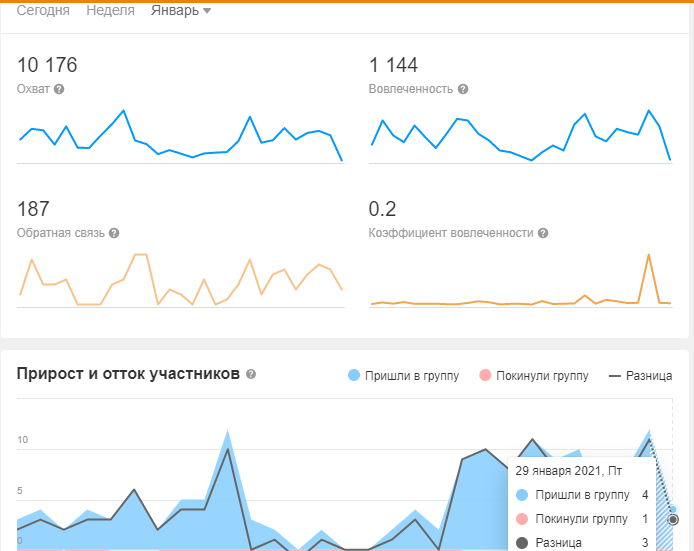Click the Коэффициент вовлеченности sparkline chart
This screenshot has height=551, width=694.
point(521,280)
